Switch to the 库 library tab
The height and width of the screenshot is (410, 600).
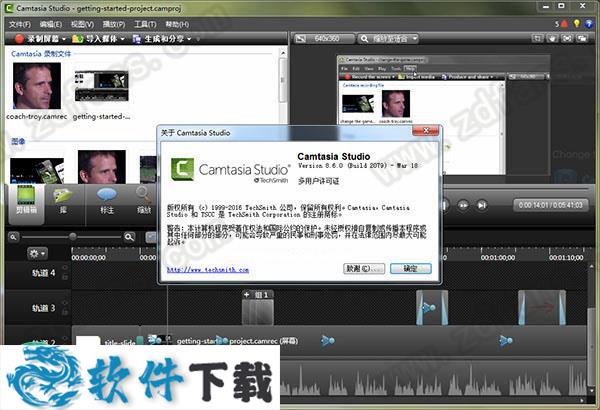pyautogui.click(x=63, y=201)
